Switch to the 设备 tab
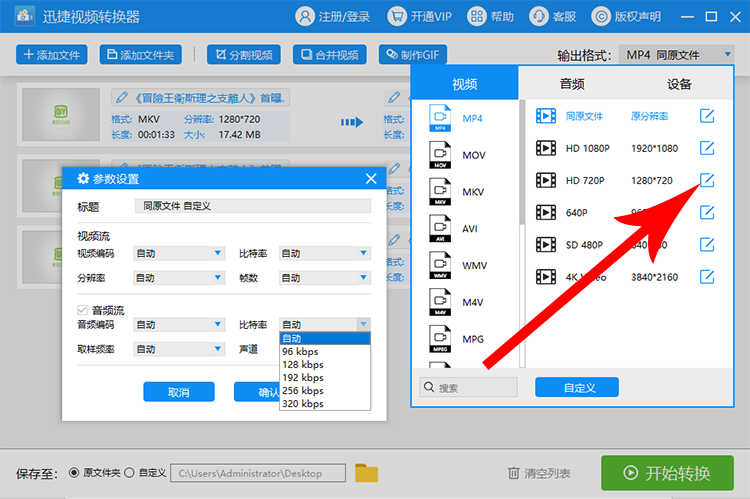The width and height of the screenshot is (750, 499). click(x=679, y=84)
